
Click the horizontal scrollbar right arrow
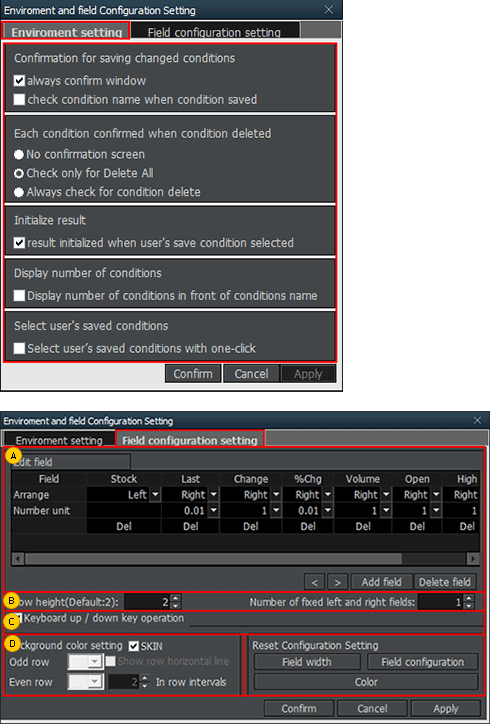click(472, 559)
